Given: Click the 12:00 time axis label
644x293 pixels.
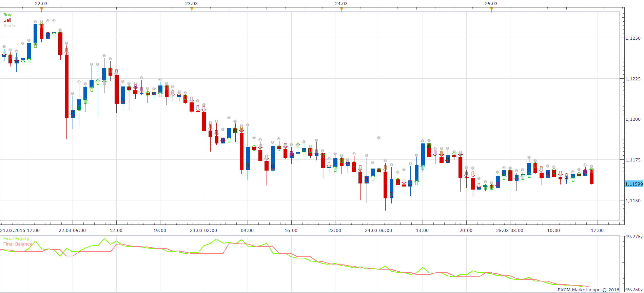Looking at the screenshot, I should (x=116, y=231).
